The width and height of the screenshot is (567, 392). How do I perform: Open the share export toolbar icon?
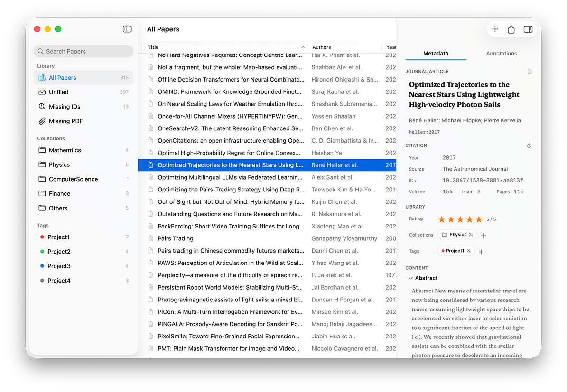[x=511, y=29]
